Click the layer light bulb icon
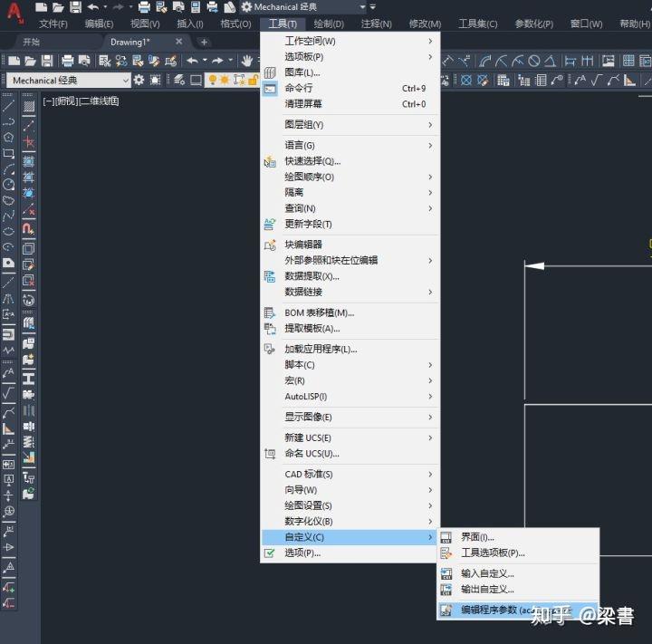 coord(213,80)
